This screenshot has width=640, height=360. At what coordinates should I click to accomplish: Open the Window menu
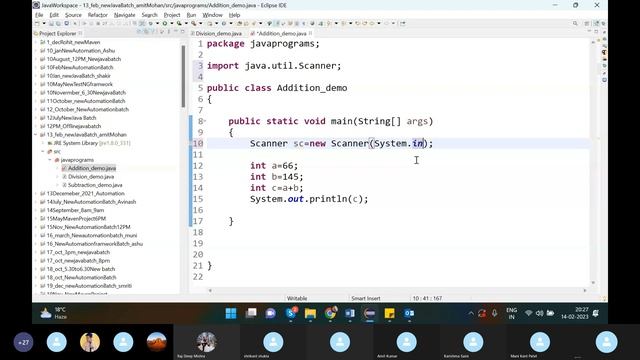[x=213, y=15]
